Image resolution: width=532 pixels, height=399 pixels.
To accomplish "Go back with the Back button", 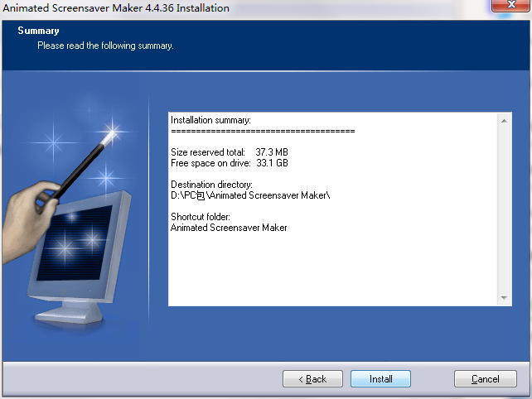I will (x=312, y=378).
